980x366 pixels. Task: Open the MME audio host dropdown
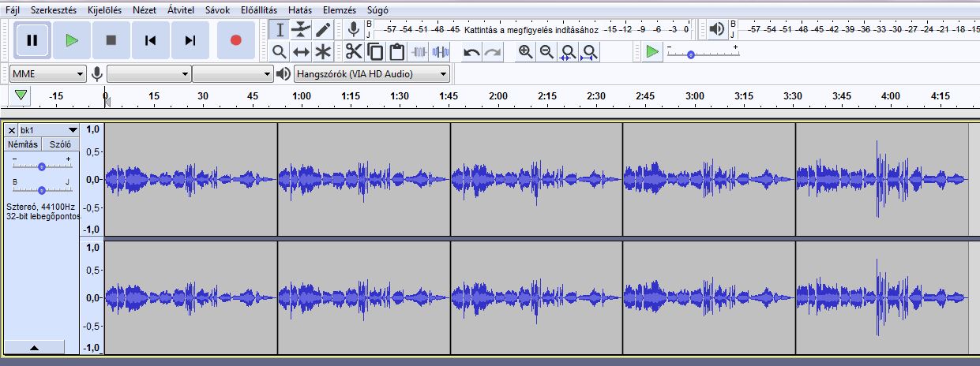[47, 74]
